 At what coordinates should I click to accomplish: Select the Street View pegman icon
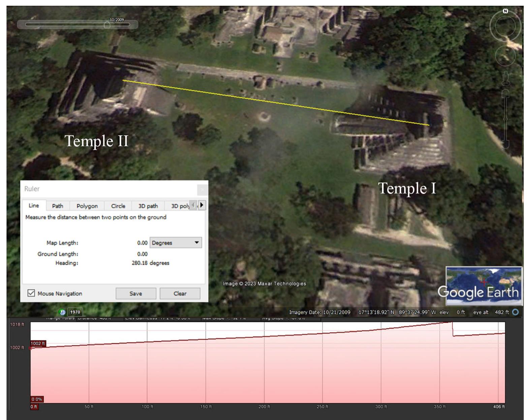(505, 78)
